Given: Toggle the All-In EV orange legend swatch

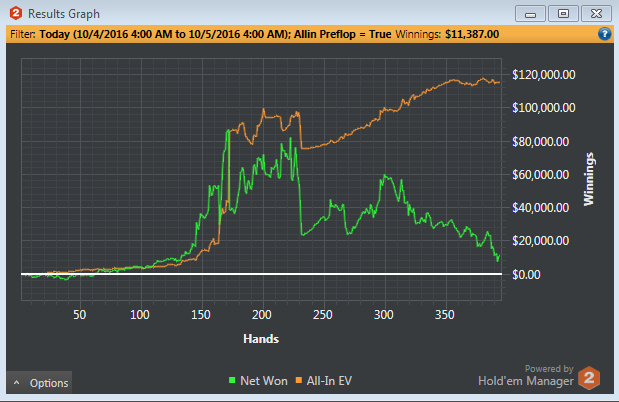Looking at the screenshot, I should [299, 380].
